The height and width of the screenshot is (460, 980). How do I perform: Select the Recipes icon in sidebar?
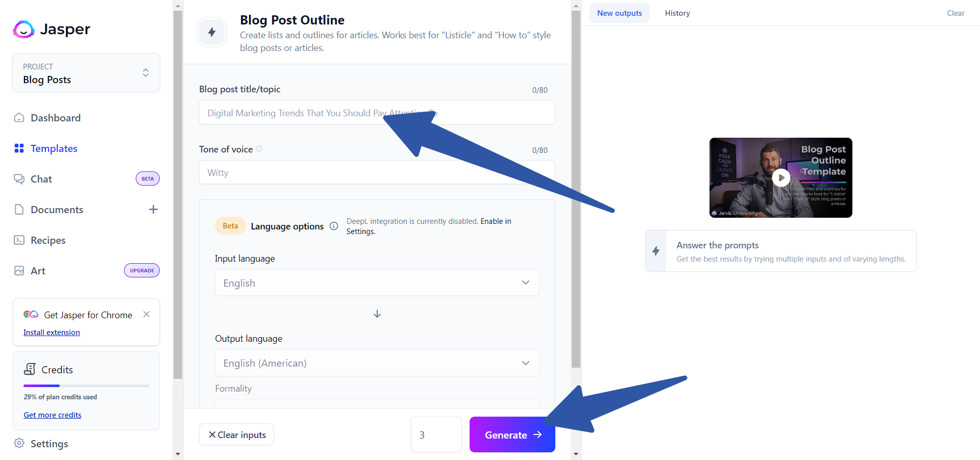point(19,240)
